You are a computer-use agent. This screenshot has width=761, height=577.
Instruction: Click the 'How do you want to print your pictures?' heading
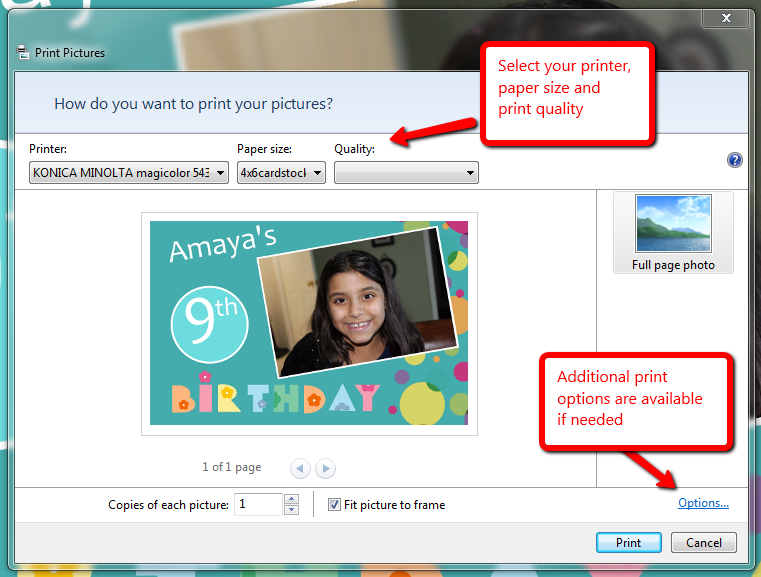click(193, 104)
